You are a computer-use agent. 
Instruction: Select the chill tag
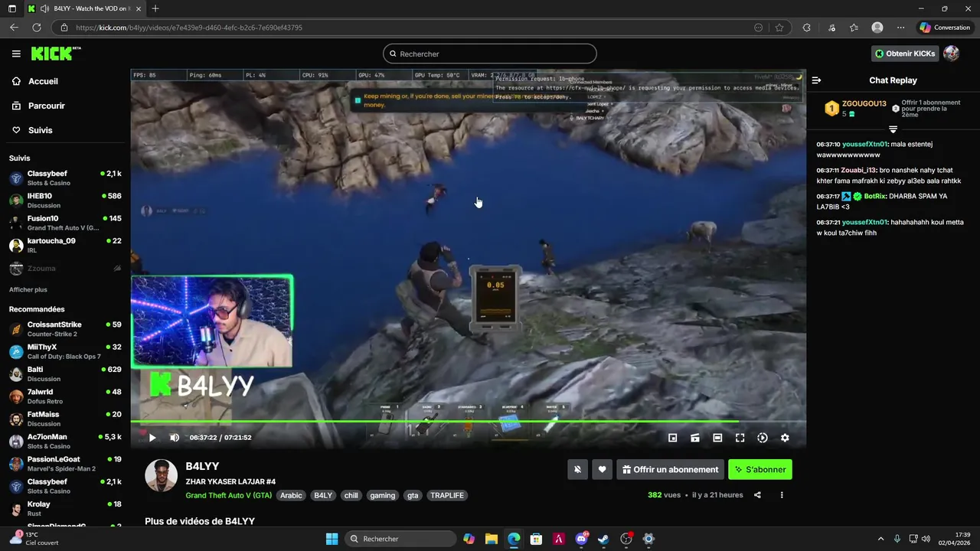tap(351, 495)
